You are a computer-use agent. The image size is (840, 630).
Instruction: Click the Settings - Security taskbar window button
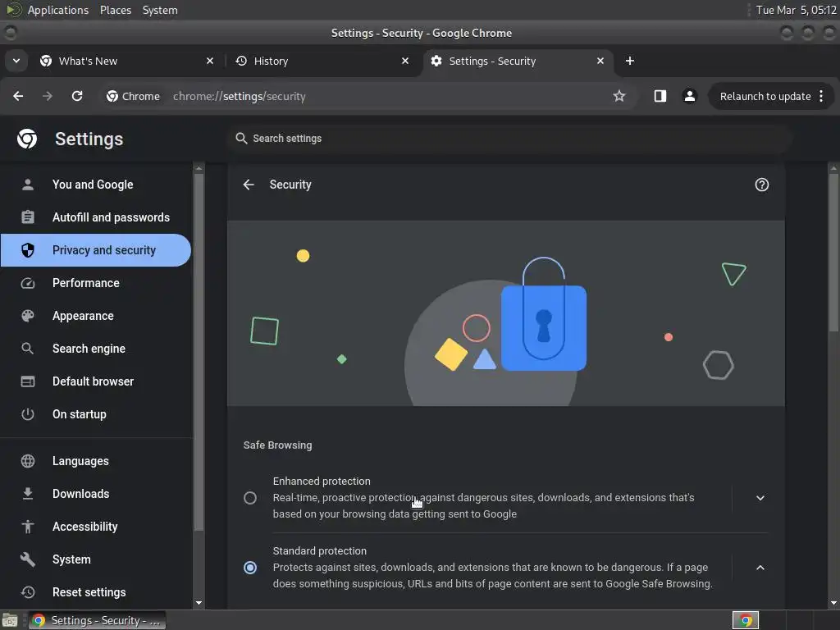tap(97, 620)
